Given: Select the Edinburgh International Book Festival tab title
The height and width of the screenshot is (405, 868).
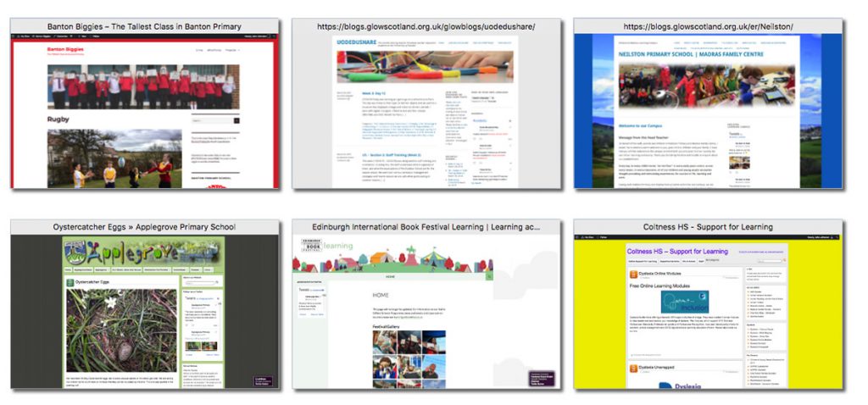Looking at the screenshot, I should tap(426, 227).
